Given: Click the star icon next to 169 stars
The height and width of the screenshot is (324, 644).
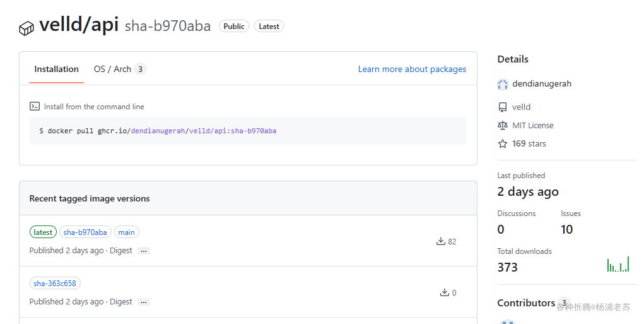Looking at the screenshot, I should pyautogui.click(x=503, y=144).
